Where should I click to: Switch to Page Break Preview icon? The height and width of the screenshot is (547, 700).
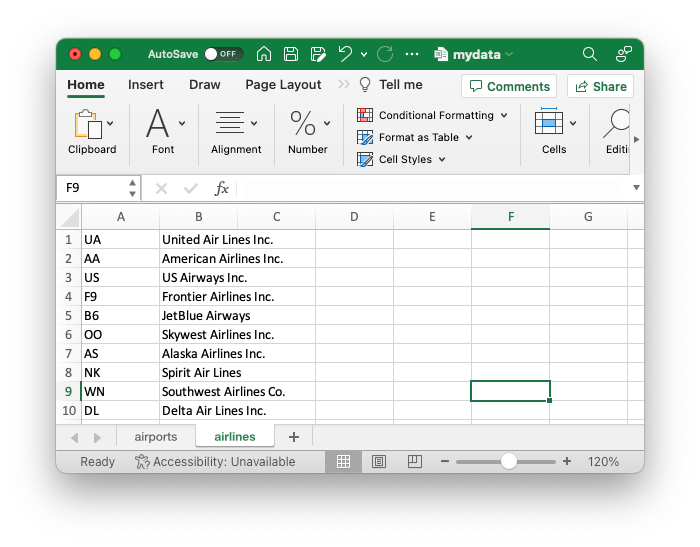(x=415, y=462)
